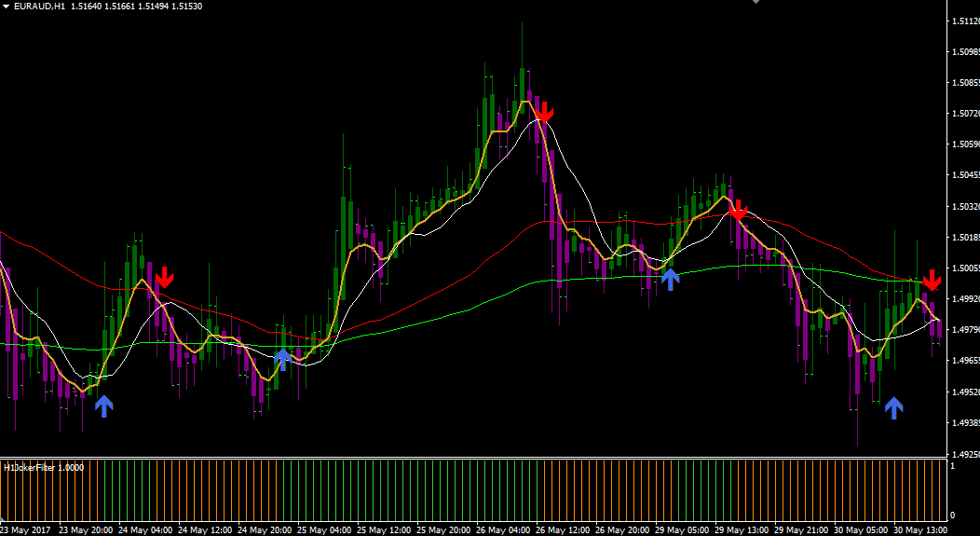
Task: Select the red down arrow near 30 May 13:00
Action: pyautogui.click(x=932, y=279)
